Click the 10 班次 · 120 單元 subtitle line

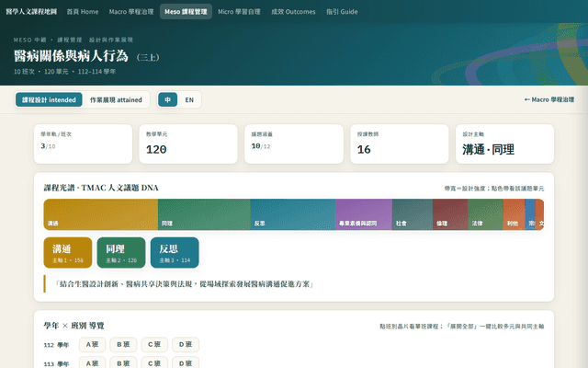pos(65,72)
